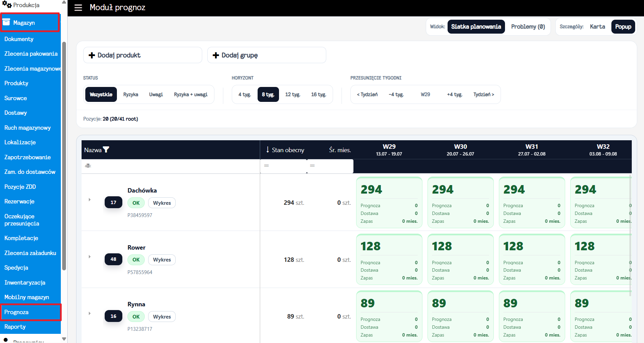Open Surowce in the sidebar
The width and height of the screenshot is (644, 343).
coord(16,98)
